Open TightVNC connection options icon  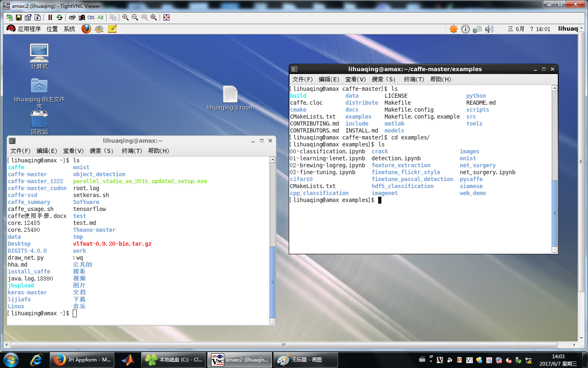click(x=28, y=18)
